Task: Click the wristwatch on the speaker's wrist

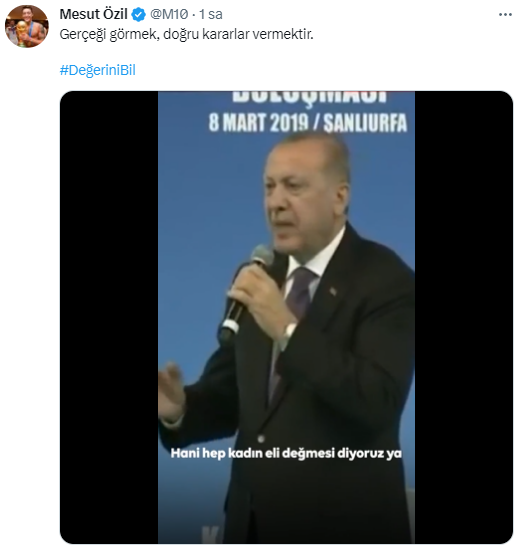Action: (289, 333)
